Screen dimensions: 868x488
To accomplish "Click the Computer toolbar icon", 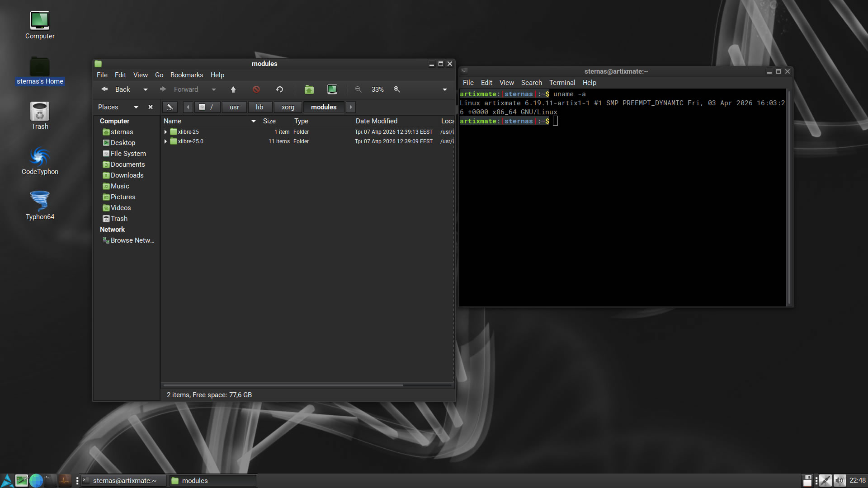I will [332, 89].
